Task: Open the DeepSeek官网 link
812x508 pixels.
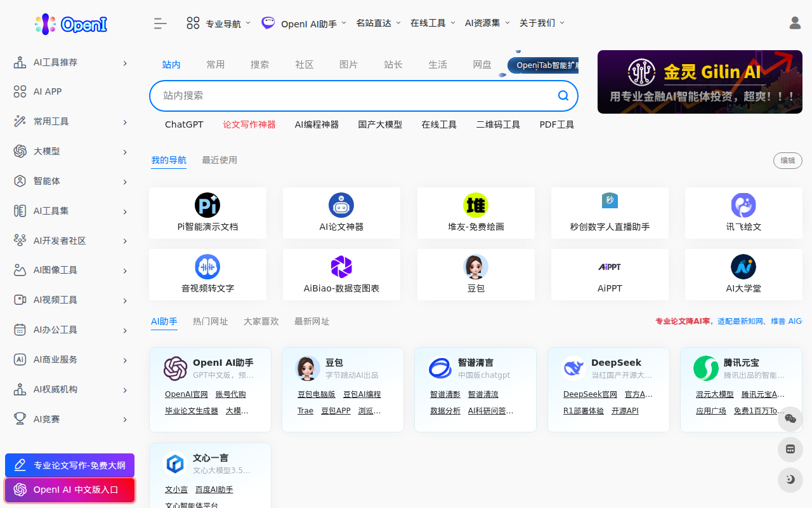Action: coord(590,394)
